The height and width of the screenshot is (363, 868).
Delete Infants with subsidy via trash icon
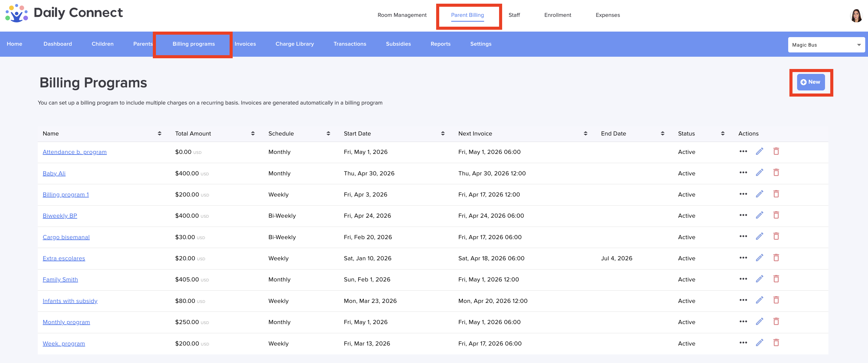[x=776, y=300]
